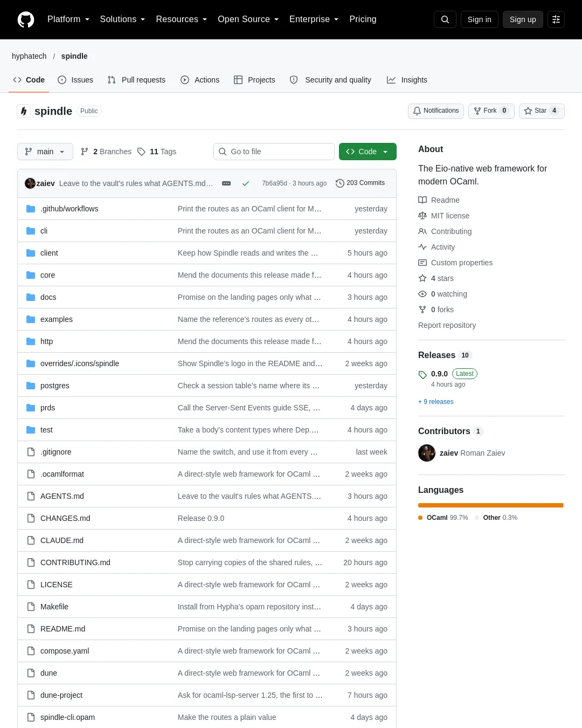The width and height of the screenshot is (582, 728).
Task: Open the GitHub homepage logo
Action: (x=26, y=19)
